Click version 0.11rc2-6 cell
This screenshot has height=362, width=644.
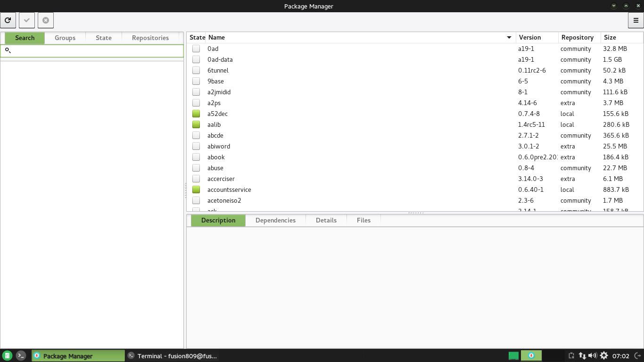tap(532, 70)
